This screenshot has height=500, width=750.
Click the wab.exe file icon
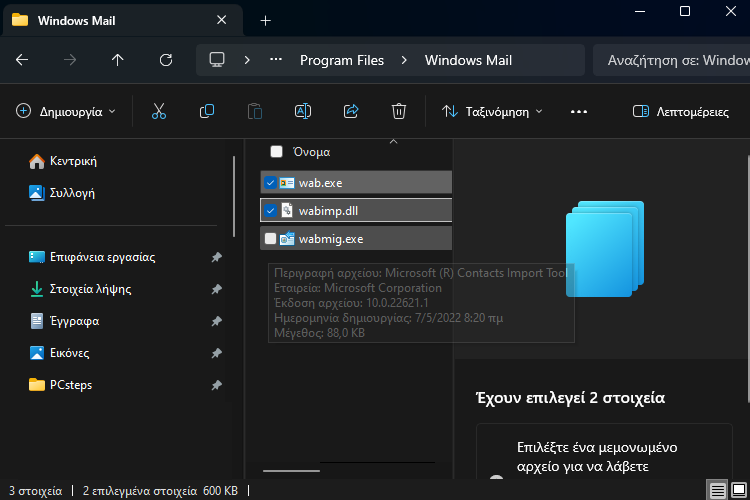coord(287,183)
